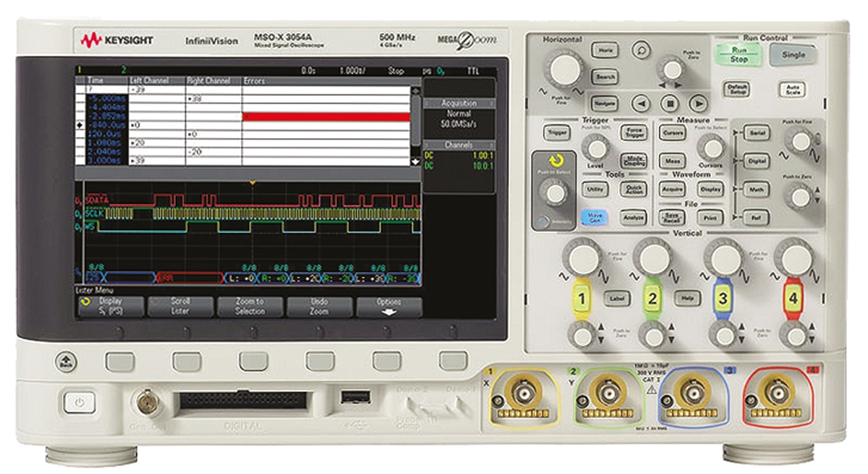Click the sixth physical softkey at bezel's right end
The height and width of the screenshot is (474, 868).
pyautogui.click(x=454, y=360)
